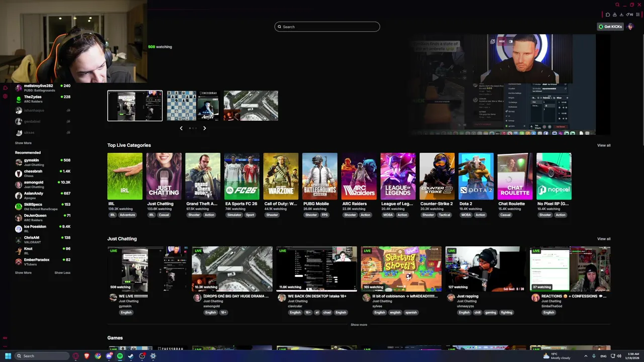This screenshot has height=362, width=644.
Task: Collapse recommended list with Show Less
Action: click(x=62, y=273)
